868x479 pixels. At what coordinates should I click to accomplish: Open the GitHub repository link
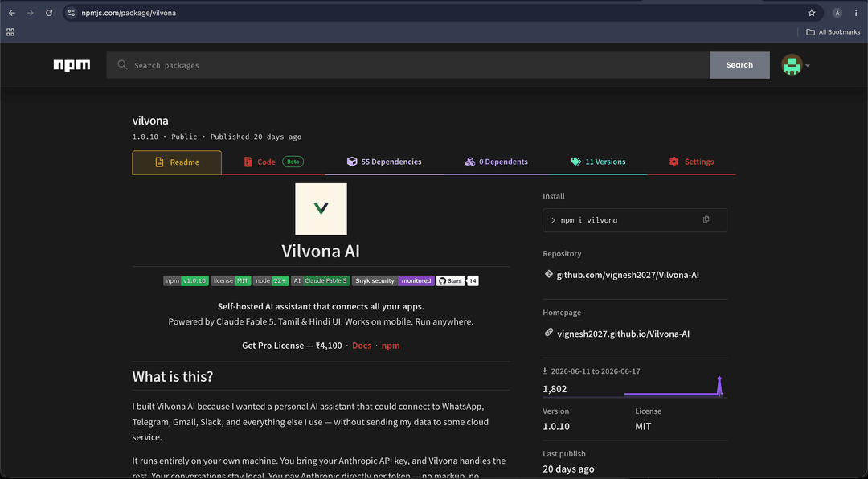pos(628,275)
